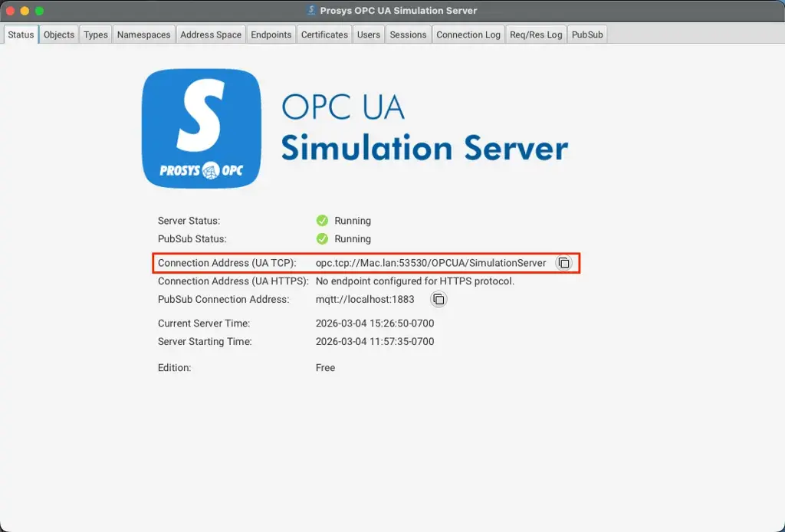Viewport: 785px width, 532px height.
Task: Click the green Server Status checkmark icon
Action: (x=322, y=221)
